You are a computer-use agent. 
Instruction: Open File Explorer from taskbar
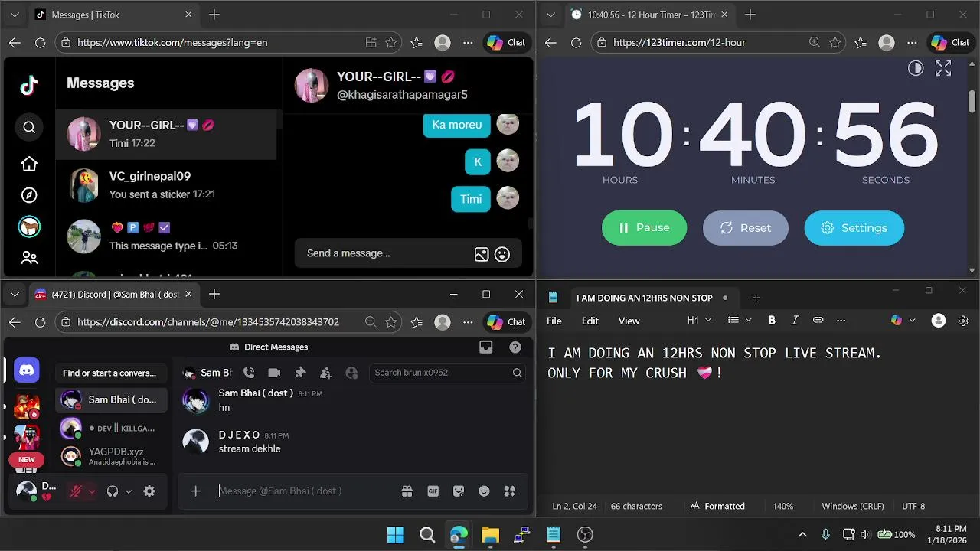tap(490, 535)
